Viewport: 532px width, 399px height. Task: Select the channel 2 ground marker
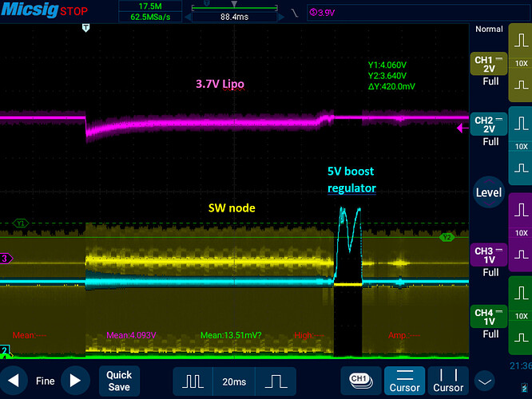pyautogui.click(x=5, y=350)
